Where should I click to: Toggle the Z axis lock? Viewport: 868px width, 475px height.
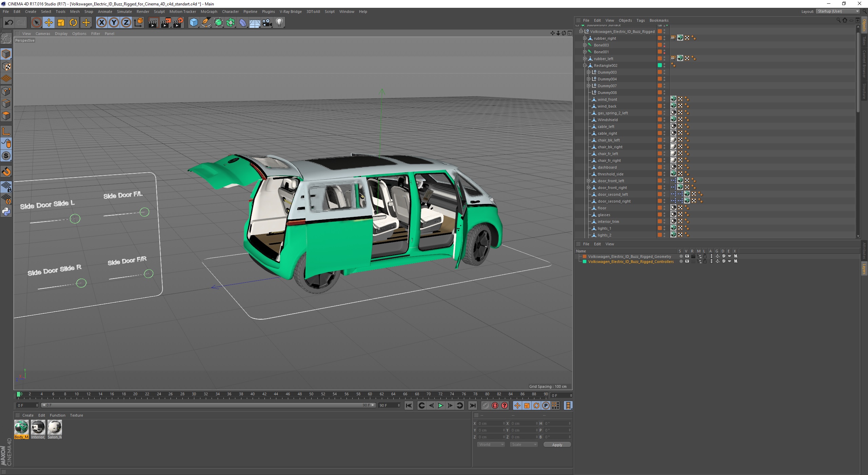[126, 23]
